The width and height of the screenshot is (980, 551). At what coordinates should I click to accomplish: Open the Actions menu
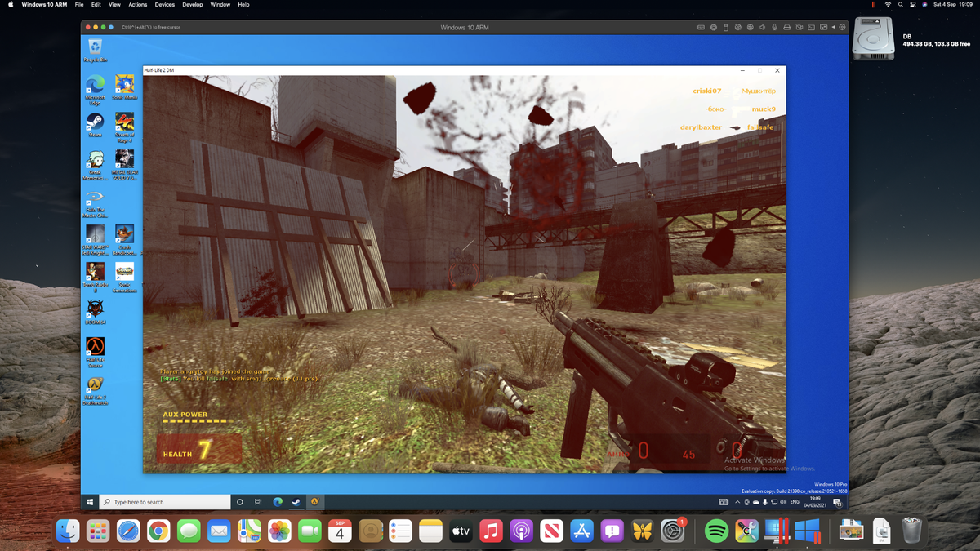138,4
